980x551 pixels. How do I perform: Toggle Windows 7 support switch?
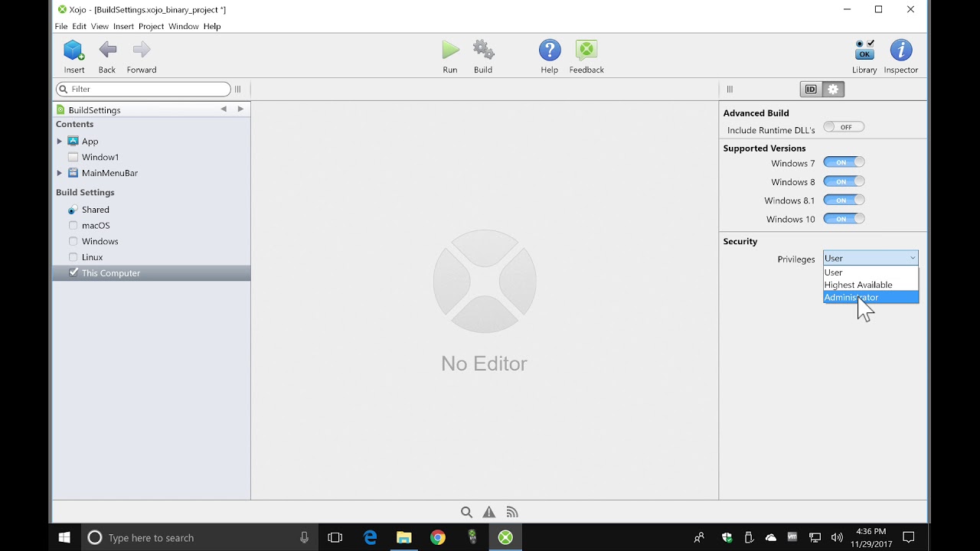pos(844,162)
